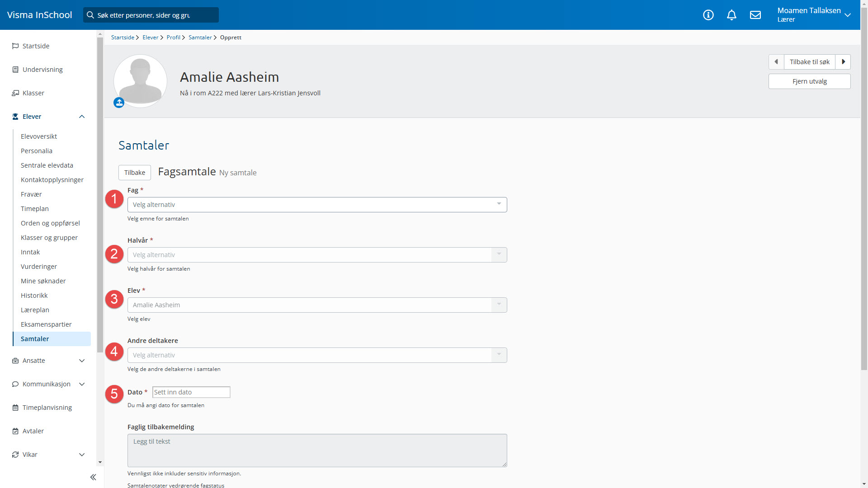
Task: Expand the Ansatte menu section
Action: pyautogui.click(x=82, y=361)
